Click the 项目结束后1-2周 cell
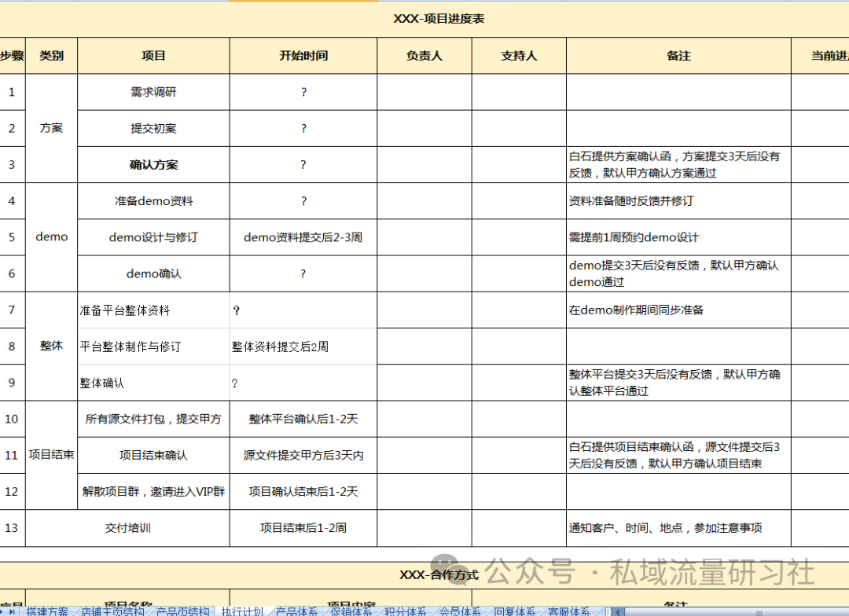This screenshot has height=616, width=849. [303, 528]
